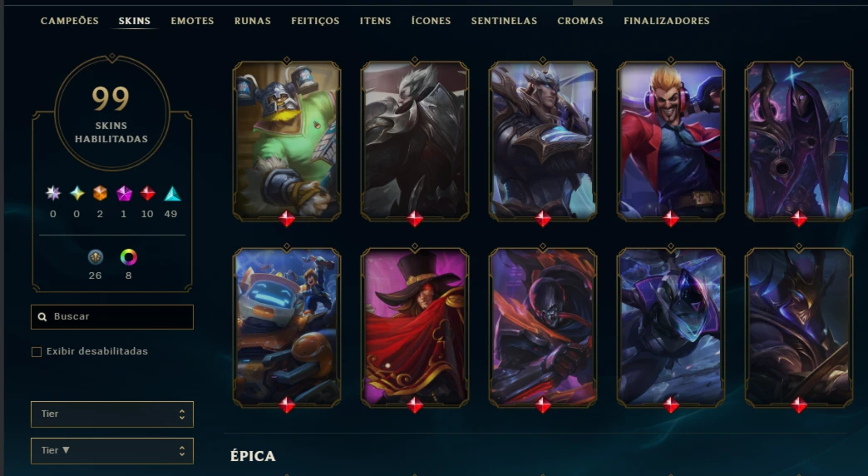The width and height of the screenshot is (868, 476).
Task: Open the Tier ▼ sort dropdown
Action: click(x=112, y=450)
